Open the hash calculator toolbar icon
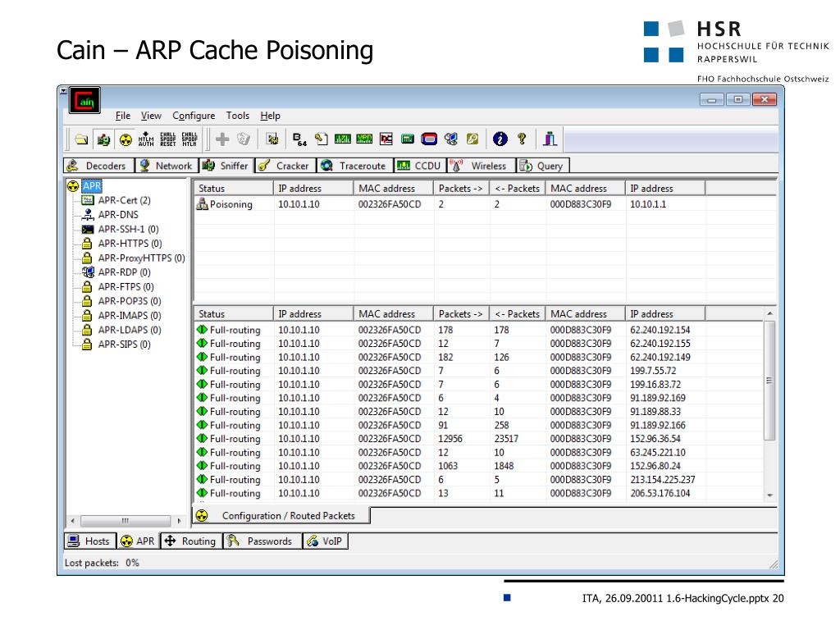The width and height of the screenshot is (840, 630). tap(408, 139)
